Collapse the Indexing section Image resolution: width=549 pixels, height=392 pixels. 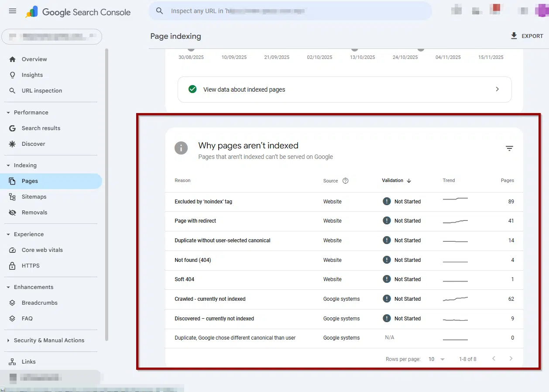click(8, 165)
